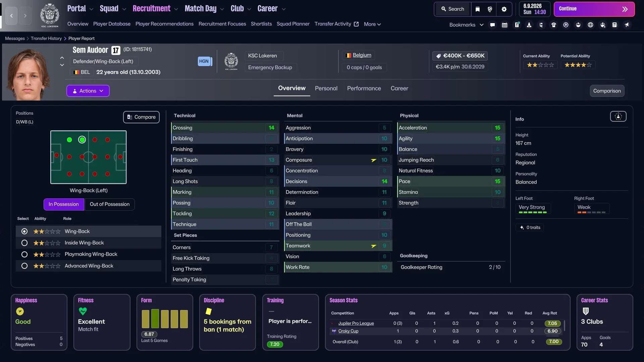
Task: Expand the Actions dropdown
Action: pyautogui.click(x=88, y=91)
